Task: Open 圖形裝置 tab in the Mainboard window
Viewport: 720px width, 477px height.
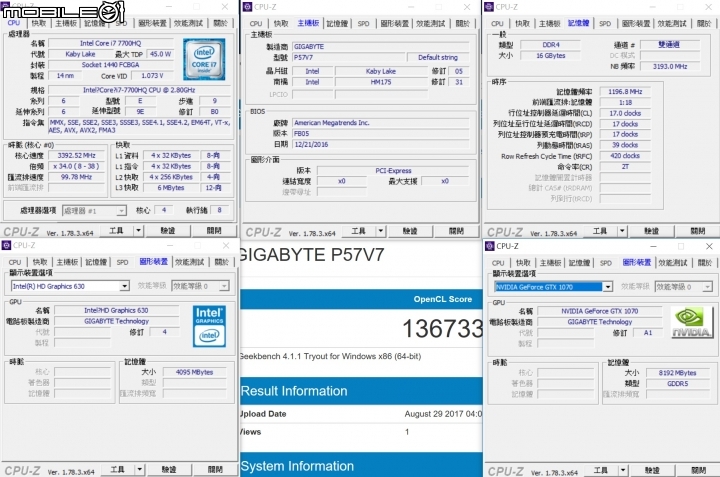Action: coord(394,23)
